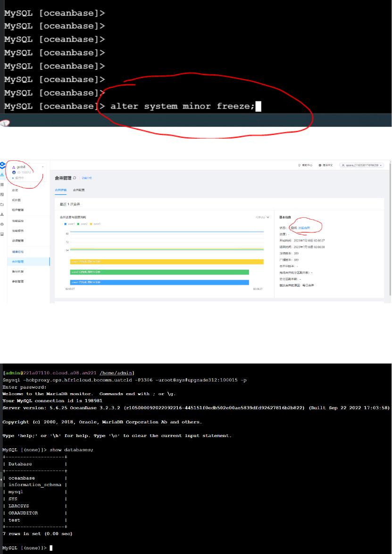Click the end time value 02:06:38 in basic info
The height and width of the screenshot is (554, 392).
pos(309,247)
